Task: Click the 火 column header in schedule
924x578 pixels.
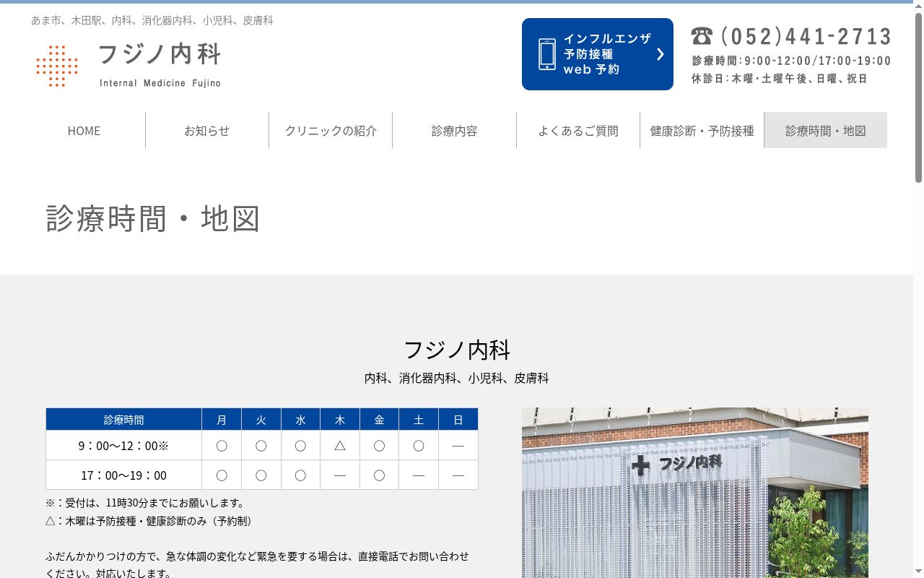Action: pyautogui.click(x=261, y=420)
